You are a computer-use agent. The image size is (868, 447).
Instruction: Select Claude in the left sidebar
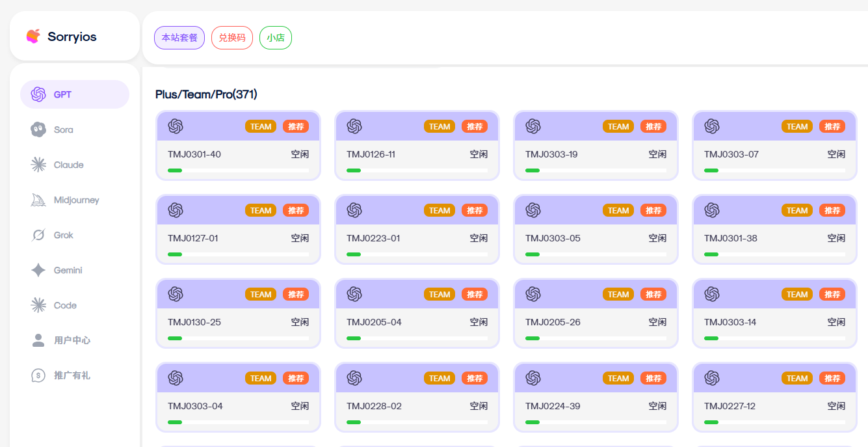tap(68, 165)
